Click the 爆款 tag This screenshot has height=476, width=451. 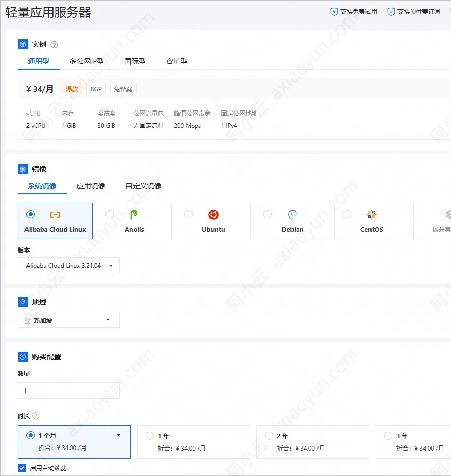coord(72,89)
